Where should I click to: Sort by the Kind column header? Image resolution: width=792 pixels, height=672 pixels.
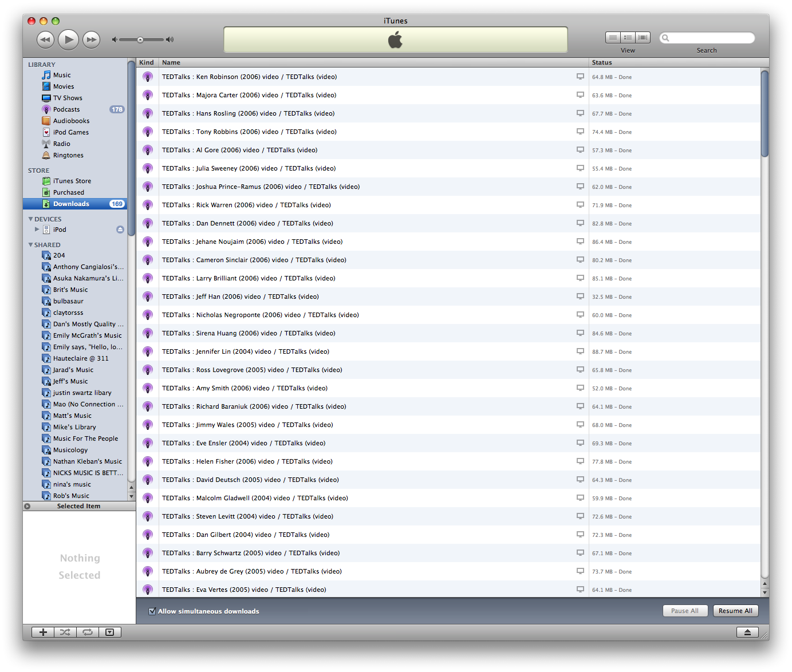pos(147,62)
